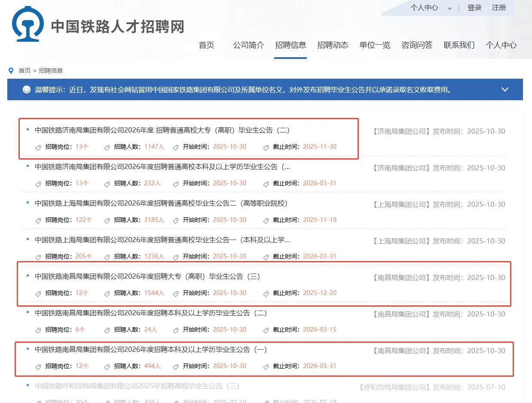Click the tag icon before 招聘岗位 on the first listing

click(38, 147)
